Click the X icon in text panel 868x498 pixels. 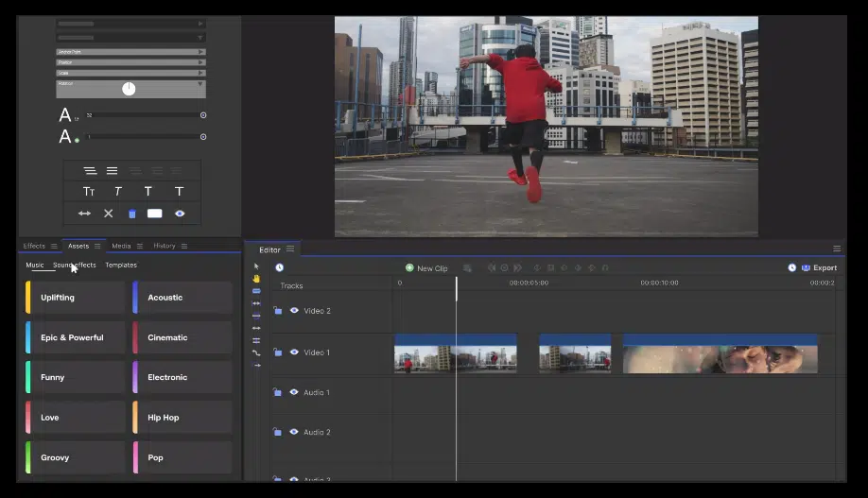click(x=108, y=214)
